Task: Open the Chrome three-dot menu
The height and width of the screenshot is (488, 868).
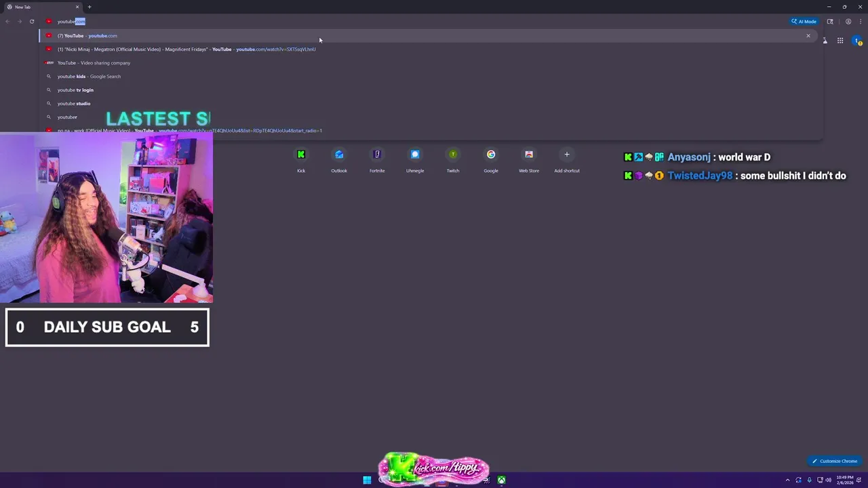Action: 860,22
